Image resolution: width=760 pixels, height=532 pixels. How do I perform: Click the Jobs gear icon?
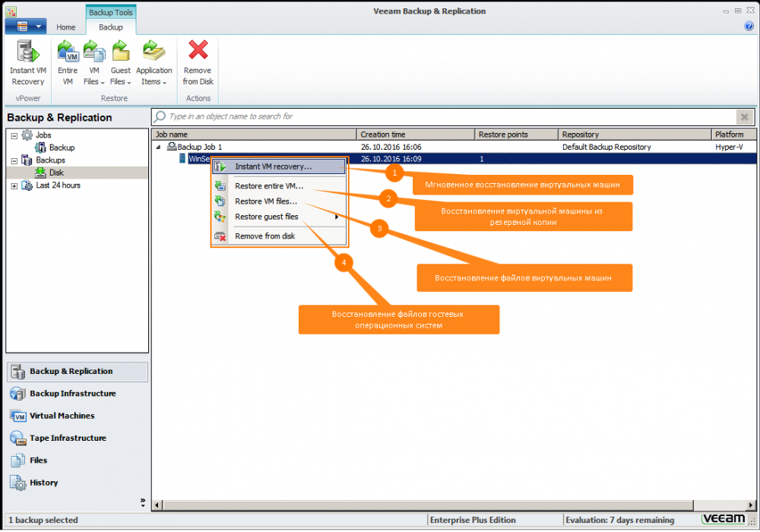pyautogui.click(x=27, y=135)
